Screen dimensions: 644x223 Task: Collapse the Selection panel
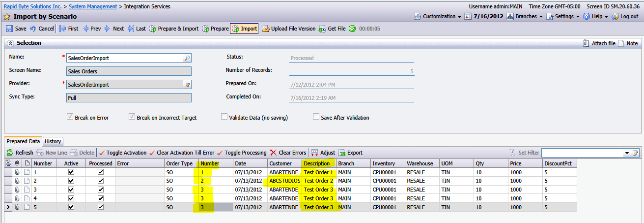point(10,43)
